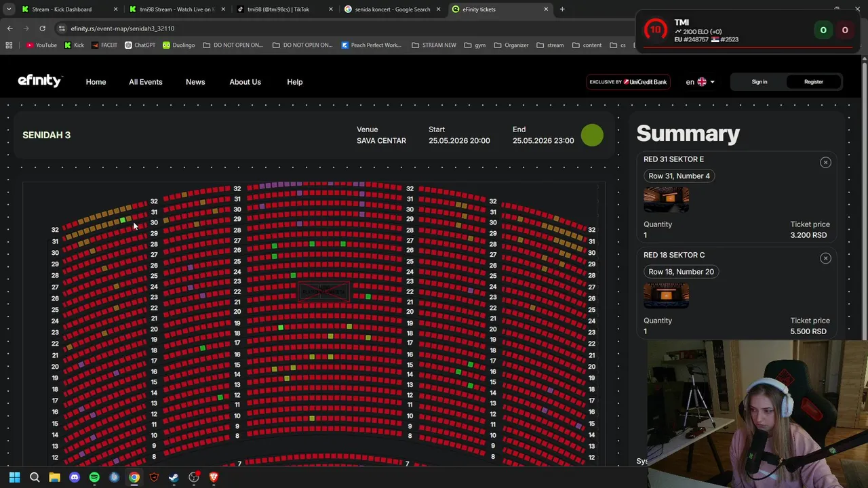The width and height of the screenshot is (868, 488).
Task: Go back in browser history
Action: click(x=9, y=28)
